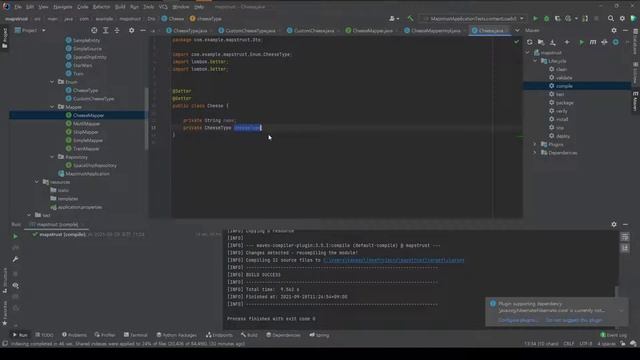
Task: Rerun the Maven compile in Run panel
Action: click(x=16, y=236)
